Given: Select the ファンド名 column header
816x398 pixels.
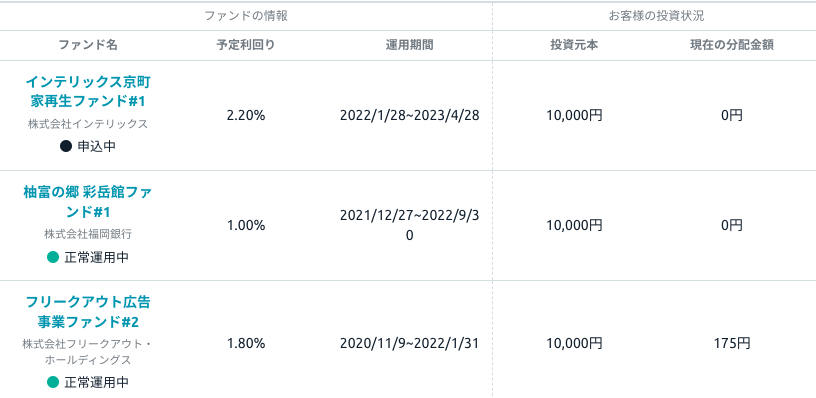Looking at the screenshot, I should (88, 45).
